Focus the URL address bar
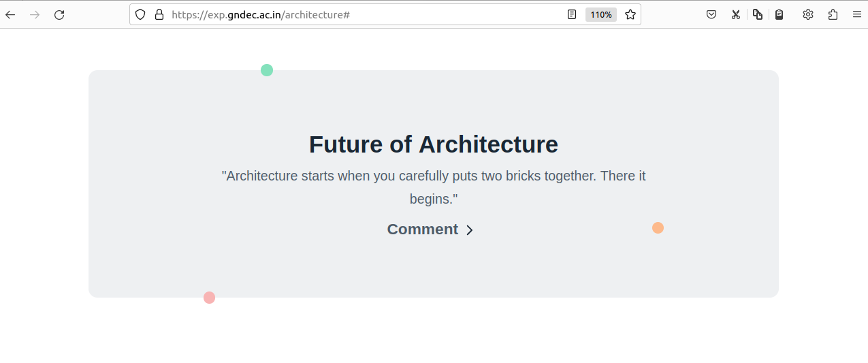The height and width of the screenshot is (363, 868). tap(361, 14)
